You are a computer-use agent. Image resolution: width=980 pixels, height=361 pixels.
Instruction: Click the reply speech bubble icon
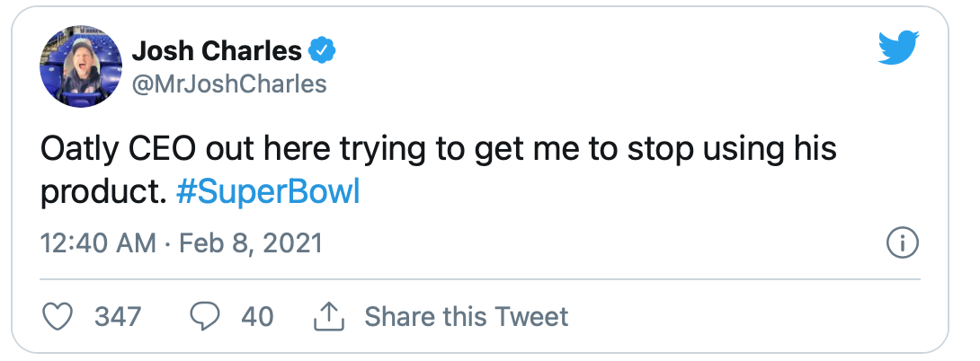(206, 316)
